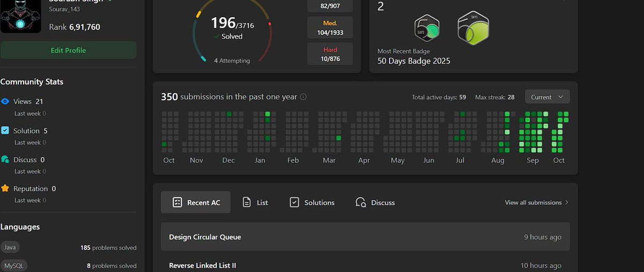Click the Total active days: 59 text
The height and width of the screenshot is (272, 644).
pyautogui.click(x=438, y=97)
